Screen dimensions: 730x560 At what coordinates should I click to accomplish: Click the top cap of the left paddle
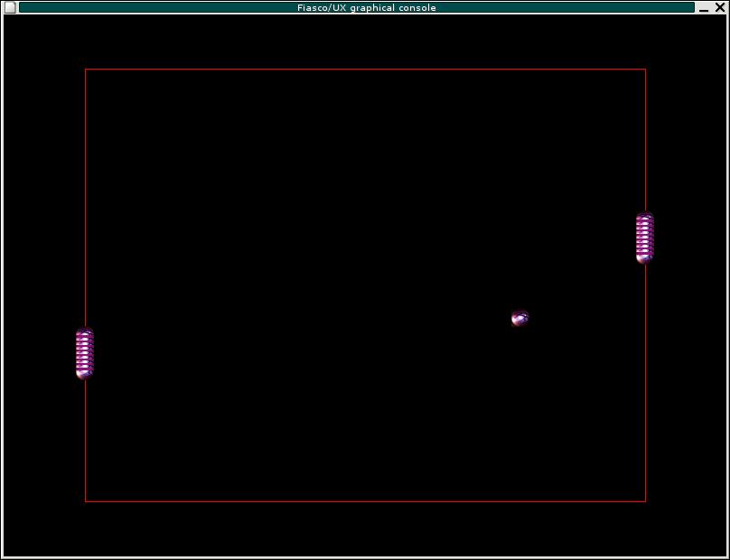pyautogui.click(x=85, y=331)
